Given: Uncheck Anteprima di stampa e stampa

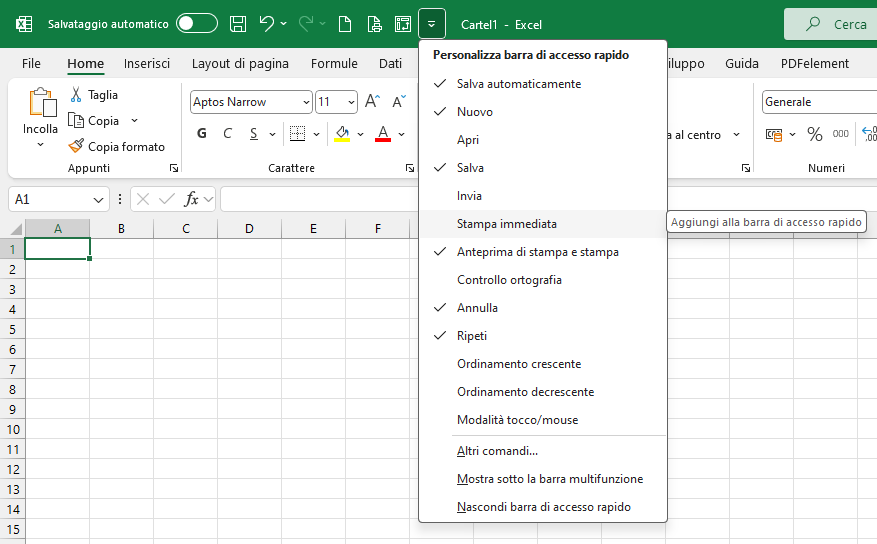Looking at the screenshot, I should [543, 252].
